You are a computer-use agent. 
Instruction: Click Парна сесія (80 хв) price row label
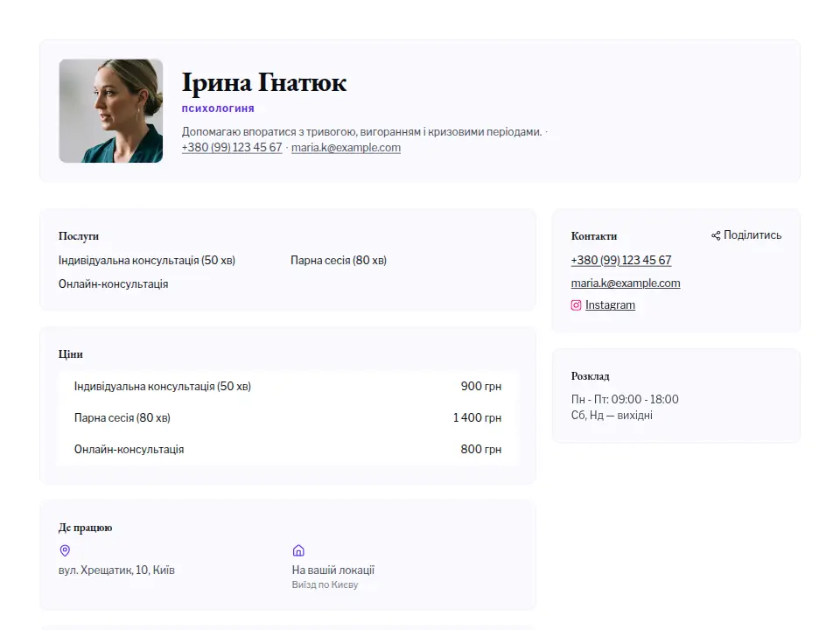point(122,418)
